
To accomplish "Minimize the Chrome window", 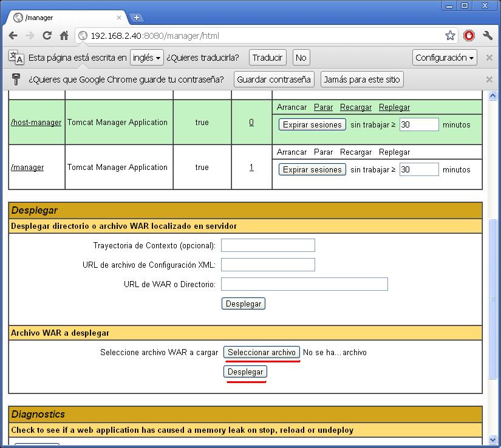I will (x=449, y=5).
